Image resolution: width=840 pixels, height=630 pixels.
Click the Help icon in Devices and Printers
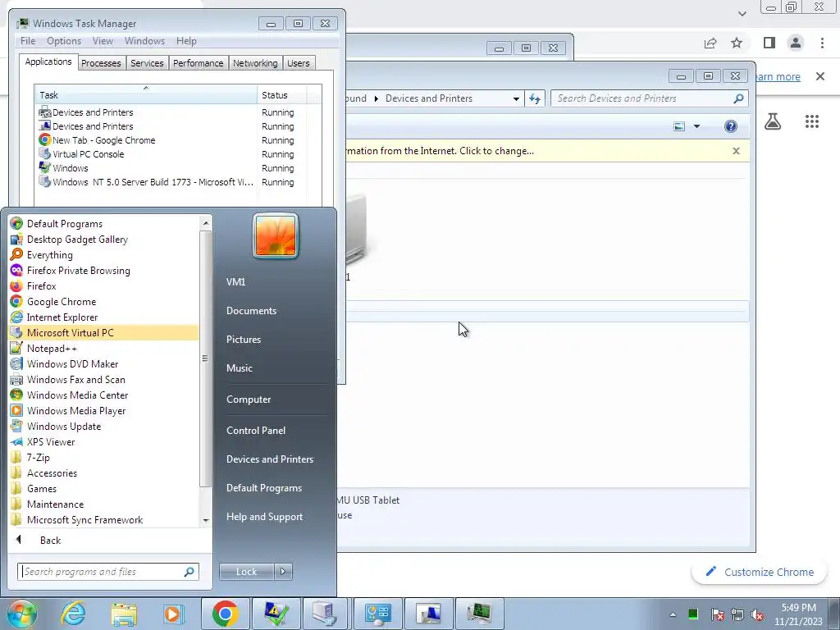[x=731, y=126]
